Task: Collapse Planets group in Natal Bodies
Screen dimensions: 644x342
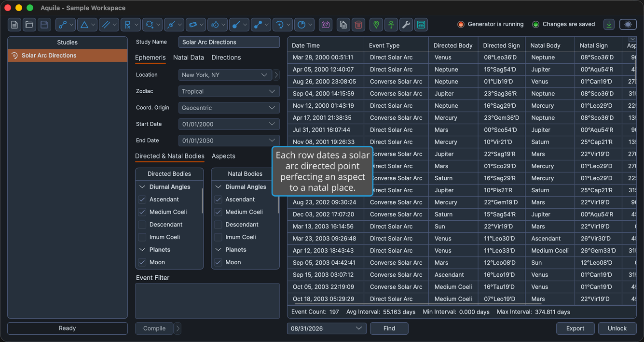Action: [x=218, y=250]
